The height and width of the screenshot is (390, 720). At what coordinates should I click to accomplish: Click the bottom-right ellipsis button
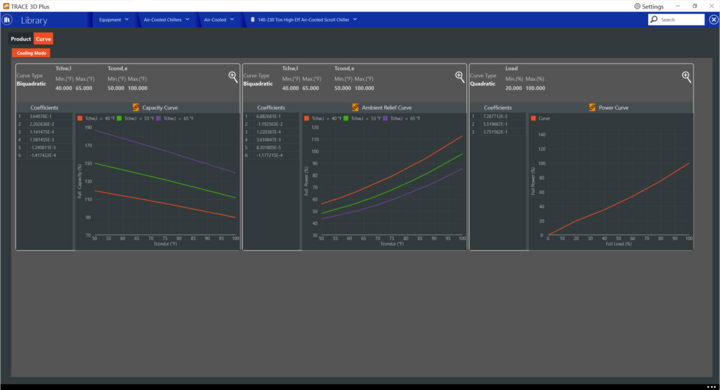pos(711,387)
